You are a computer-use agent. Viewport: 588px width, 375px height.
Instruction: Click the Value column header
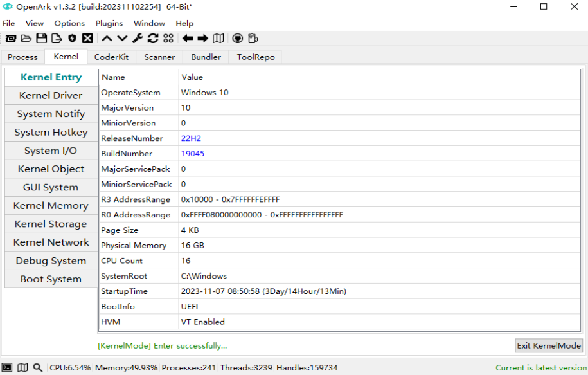click(x=192, y=77)
